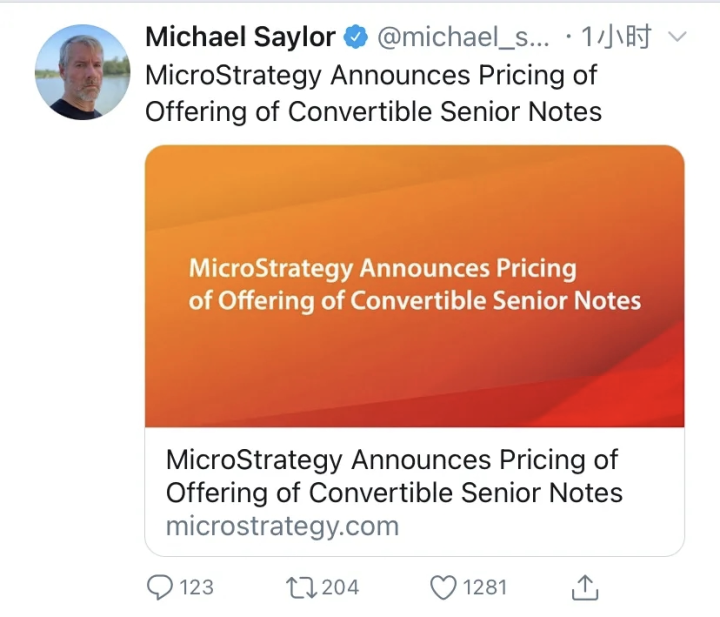Click the tweet body text under author name
Image resolution: width=720 pixels, height=617 pixels.
point(373,93)
